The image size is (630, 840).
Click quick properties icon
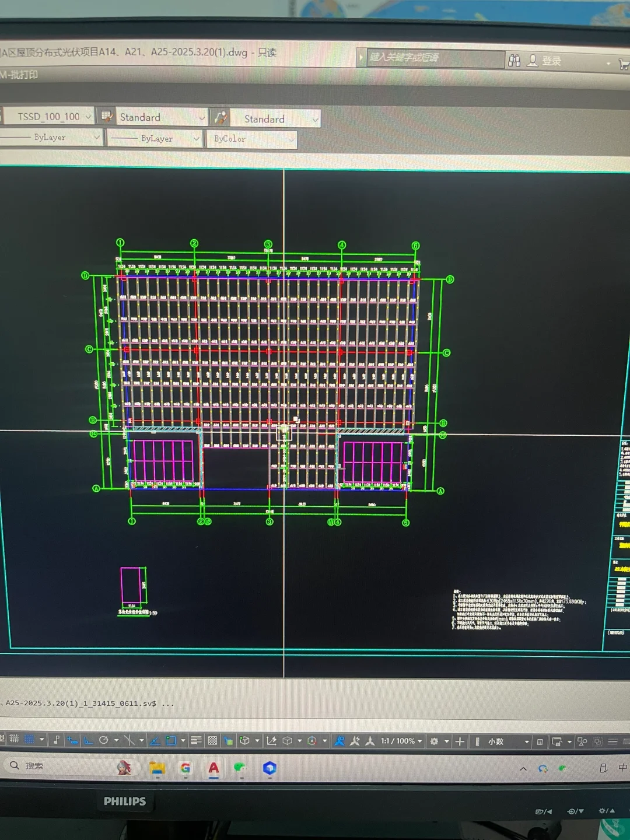[540, 742]
